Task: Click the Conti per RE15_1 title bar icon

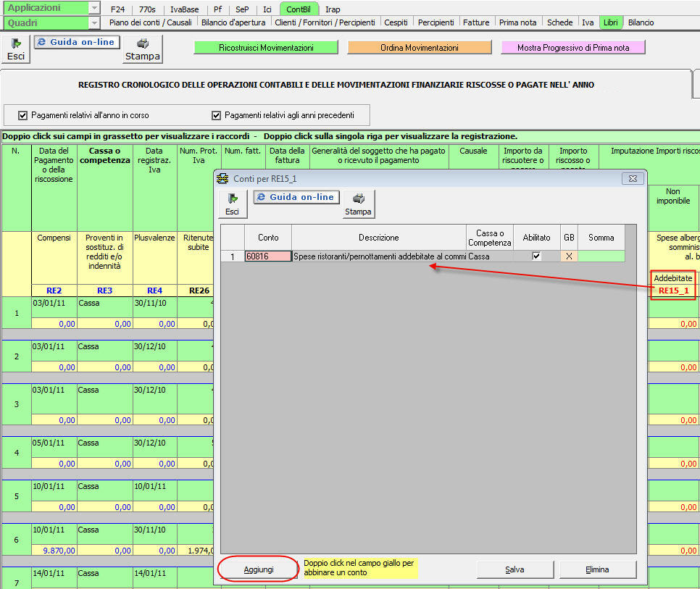Action: [222, 178]
